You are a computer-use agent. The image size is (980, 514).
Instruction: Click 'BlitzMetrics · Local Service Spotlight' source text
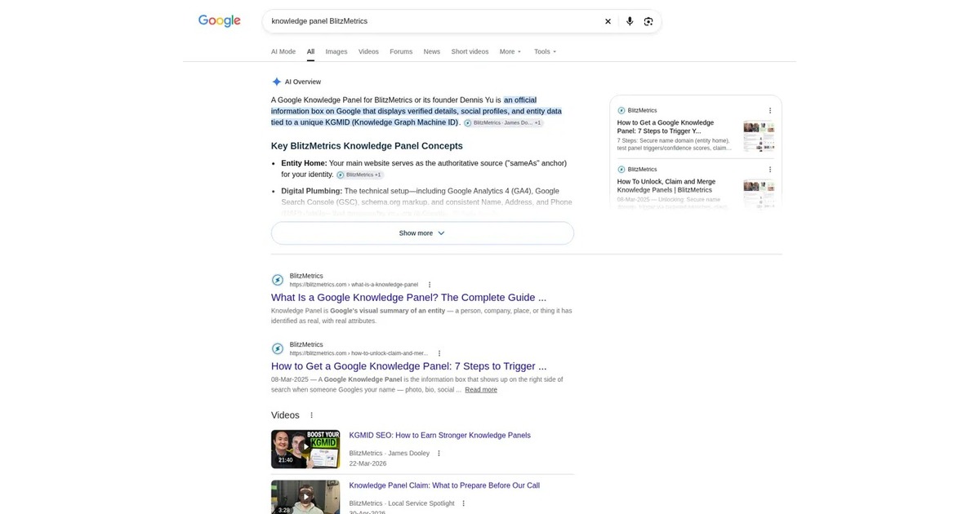click(x=402, y=503)
